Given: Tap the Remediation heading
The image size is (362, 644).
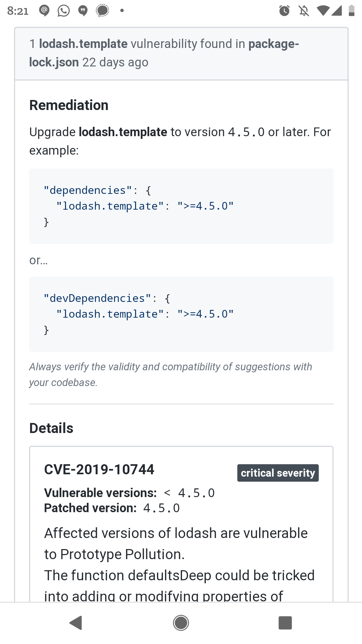Looking at the screenshot, I should click(69, 105).
